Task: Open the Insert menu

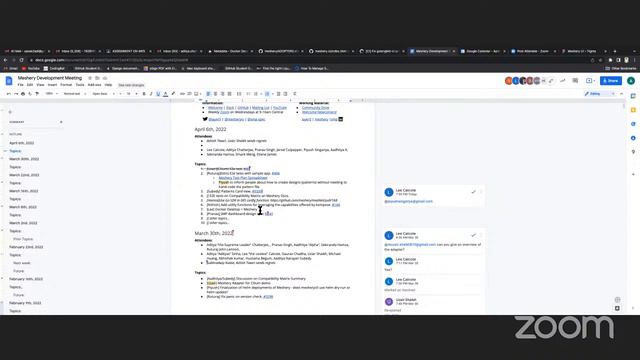Action: point(52,85)
